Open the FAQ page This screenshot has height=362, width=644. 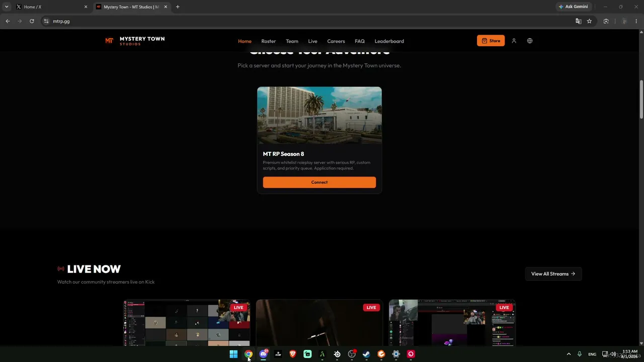coord(360,41)
